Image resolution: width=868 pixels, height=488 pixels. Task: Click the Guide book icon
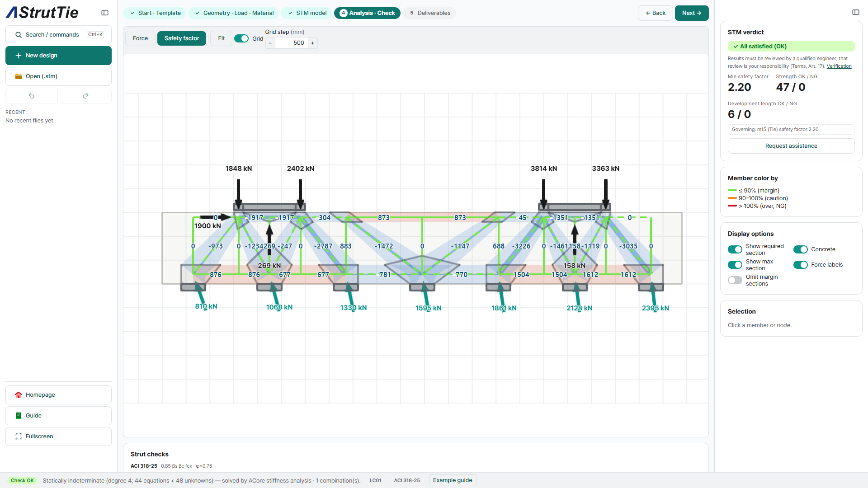(x=19, y=416)
